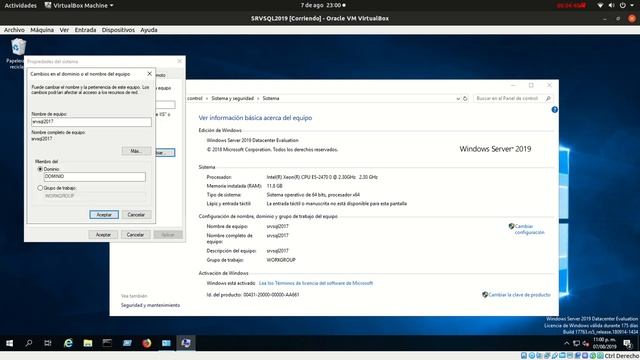Open the Ver menu

coord(64,30)
